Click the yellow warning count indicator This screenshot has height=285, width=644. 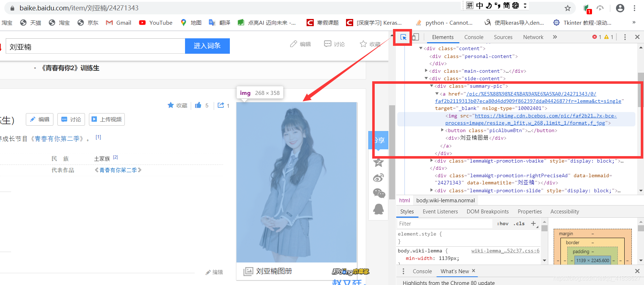609,37
